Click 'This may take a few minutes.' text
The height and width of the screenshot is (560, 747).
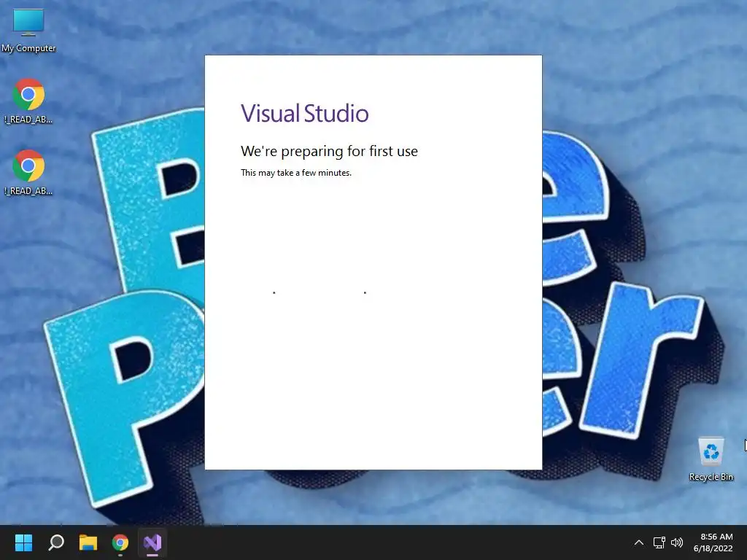click(296, 173)
